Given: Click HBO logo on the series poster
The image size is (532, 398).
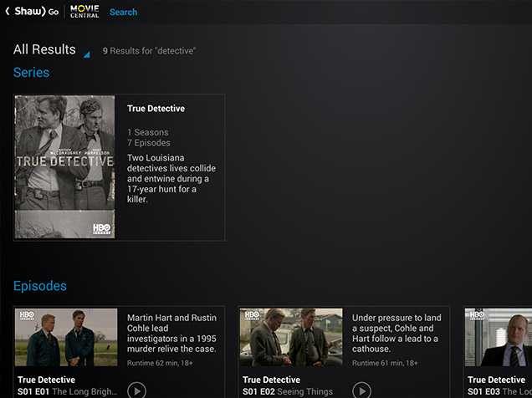Looking at the screenshot, I should tap(103, 227).
